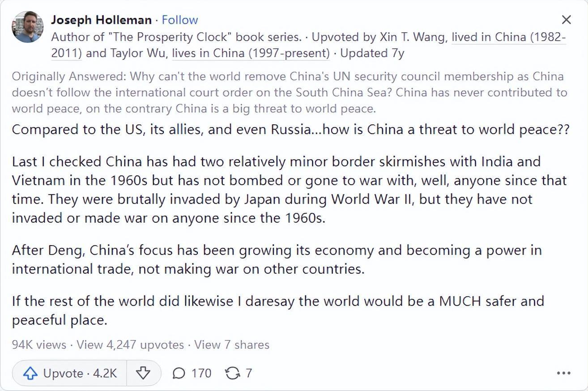Open the three-dot more options menu
This screenshot has height=391, width=588.
click(563, 373)
